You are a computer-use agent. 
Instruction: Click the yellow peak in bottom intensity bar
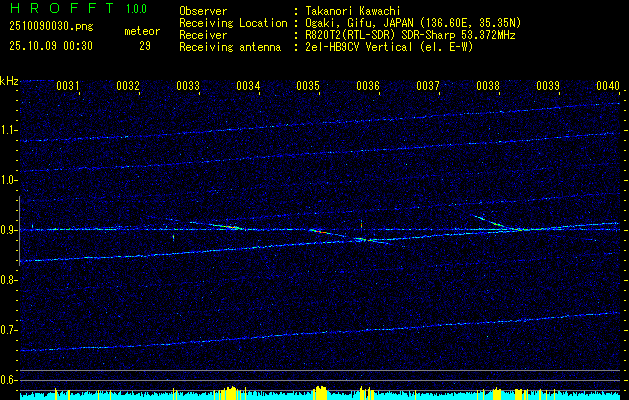320,391
